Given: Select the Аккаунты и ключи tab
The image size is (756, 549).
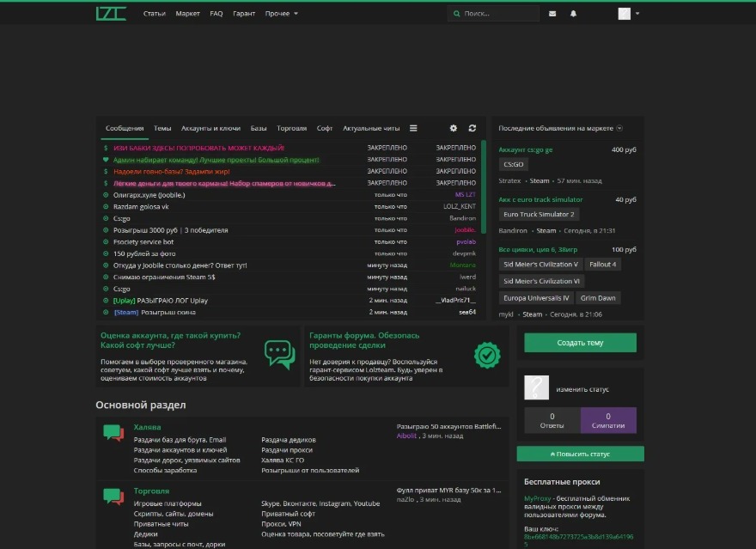Looking at the screenshot, I should point(210,128).
